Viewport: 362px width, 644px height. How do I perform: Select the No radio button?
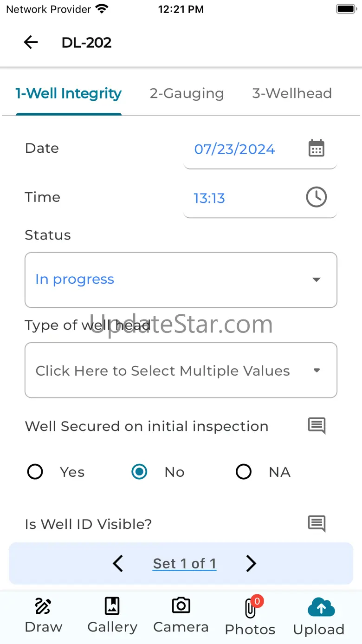pyautogui.click(x=139, y=472)
